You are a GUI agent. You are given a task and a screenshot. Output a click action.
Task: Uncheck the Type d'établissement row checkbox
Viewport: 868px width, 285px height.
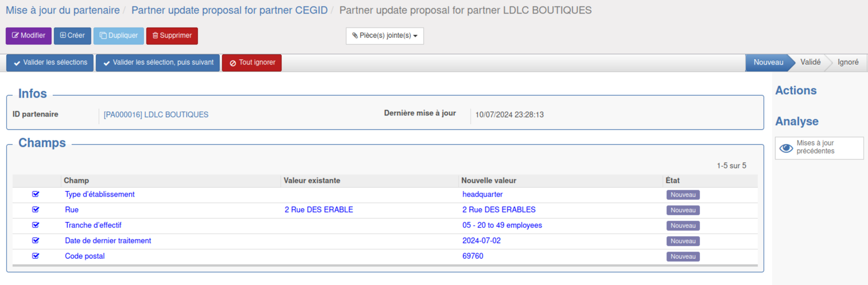36,194
